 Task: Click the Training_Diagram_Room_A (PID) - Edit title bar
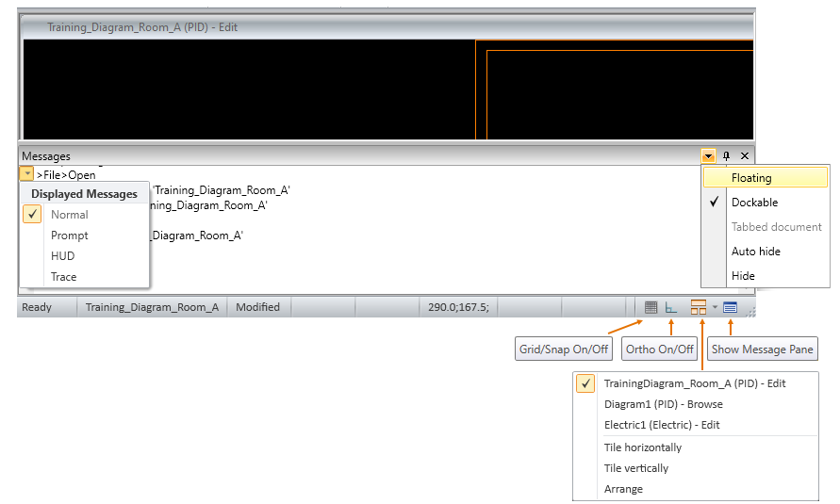141,27
